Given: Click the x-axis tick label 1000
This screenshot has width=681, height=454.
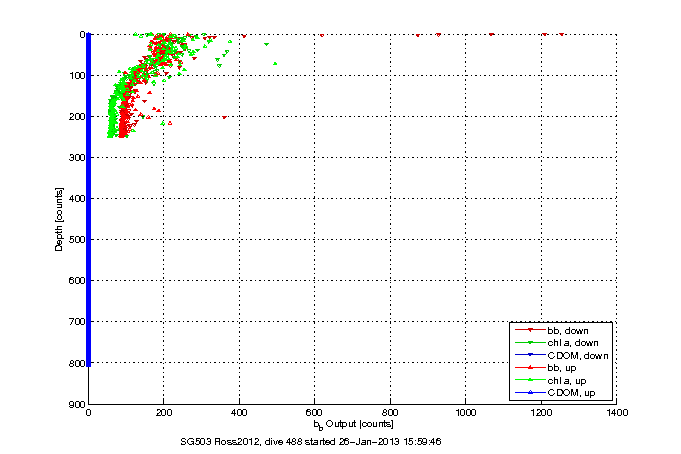Looking at the screenshot, I should pos(466,412).
